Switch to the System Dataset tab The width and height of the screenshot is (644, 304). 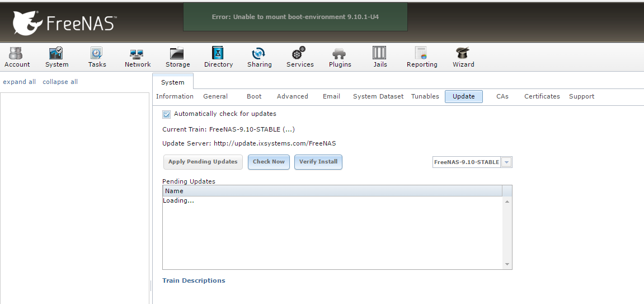tap(378, 96)
